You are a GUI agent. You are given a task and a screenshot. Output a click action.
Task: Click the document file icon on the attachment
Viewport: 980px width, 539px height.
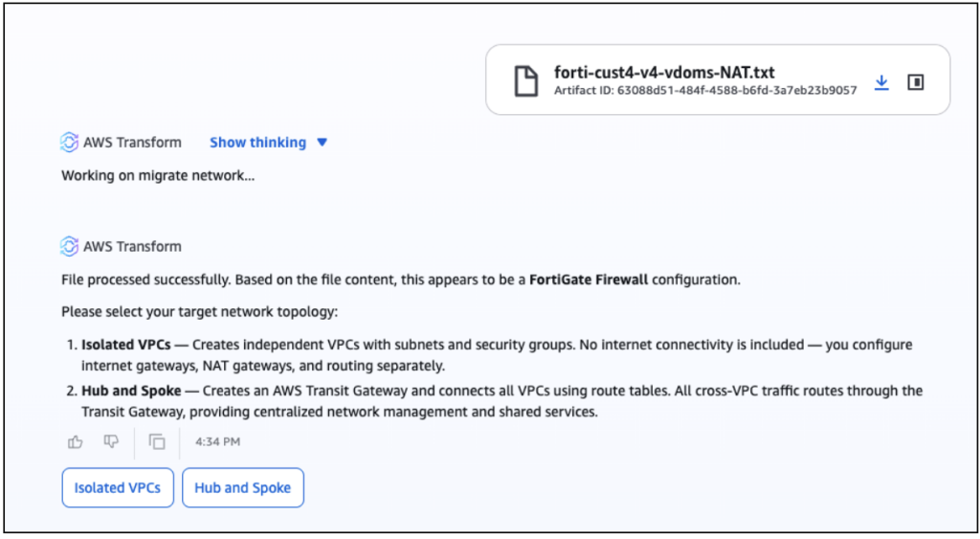coord(525,81)
